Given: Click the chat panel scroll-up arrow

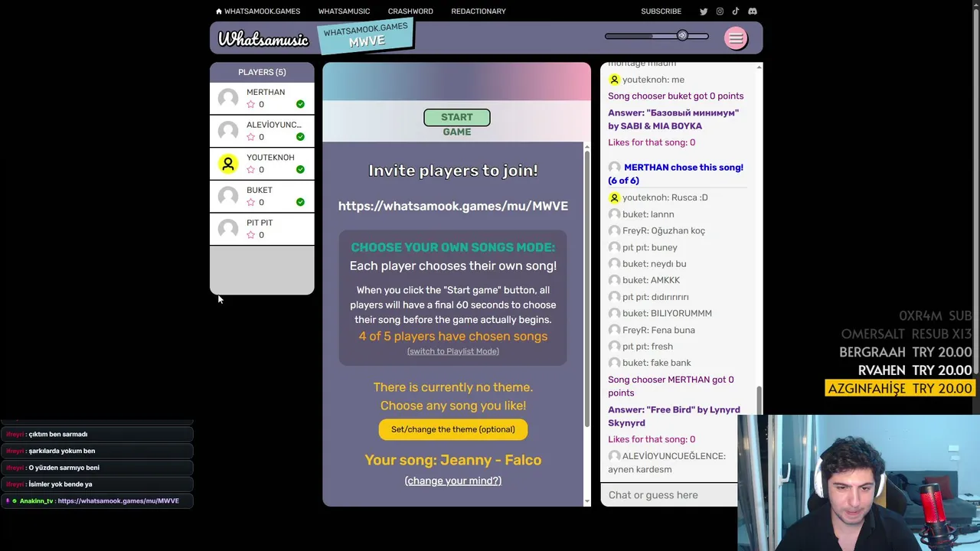Looking at the screenshot, I should pyautogui.click(x=759, y=67).
